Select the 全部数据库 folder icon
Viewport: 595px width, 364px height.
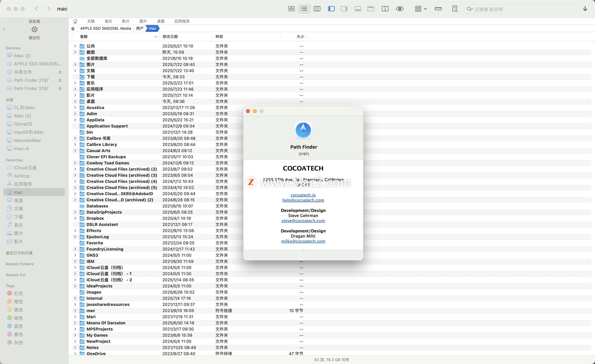coord(82,58)
